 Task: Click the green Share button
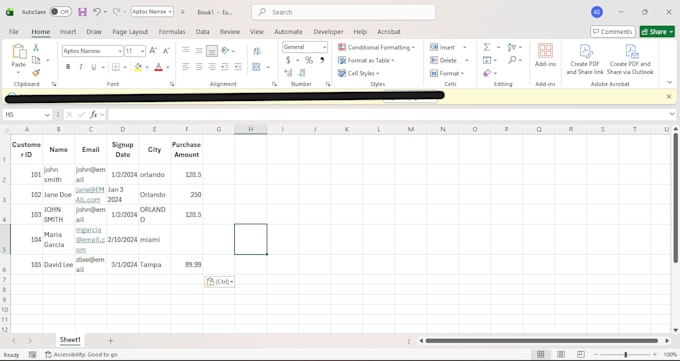point(657,32)
